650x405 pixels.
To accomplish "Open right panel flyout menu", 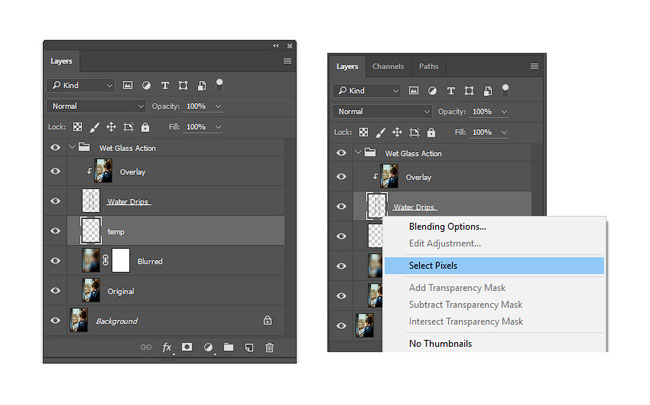I will coord(534,66).
